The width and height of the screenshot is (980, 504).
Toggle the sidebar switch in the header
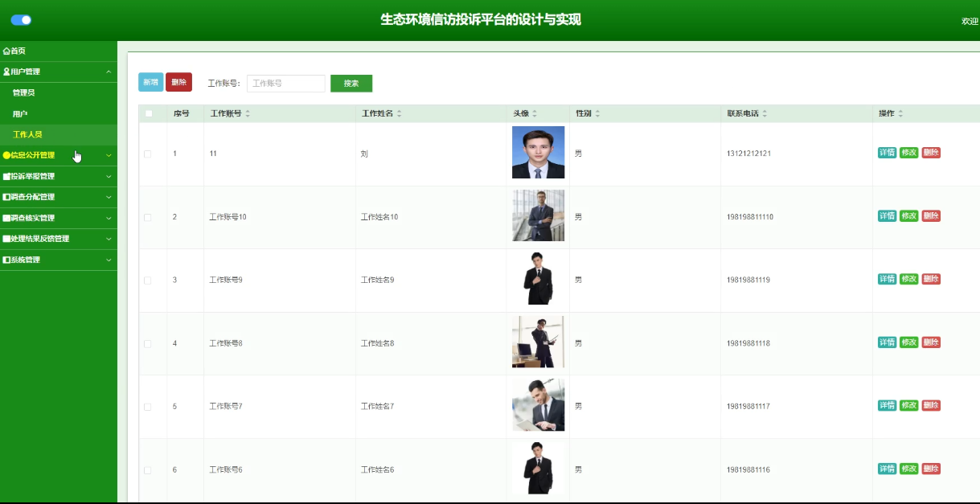pos(21,20)
